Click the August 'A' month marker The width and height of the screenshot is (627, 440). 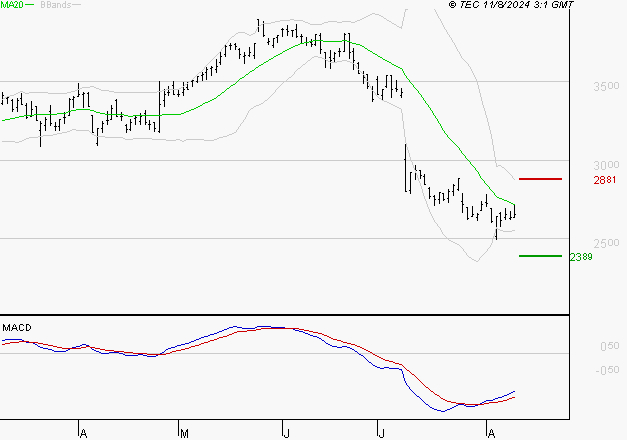pyautogui.click(x=491, y=433)
